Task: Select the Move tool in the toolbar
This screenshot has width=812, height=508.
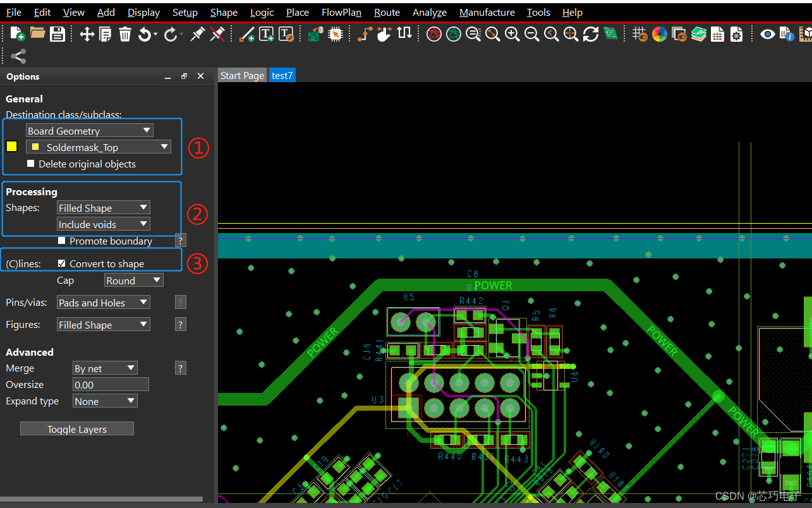Action: tap(87, 33)
